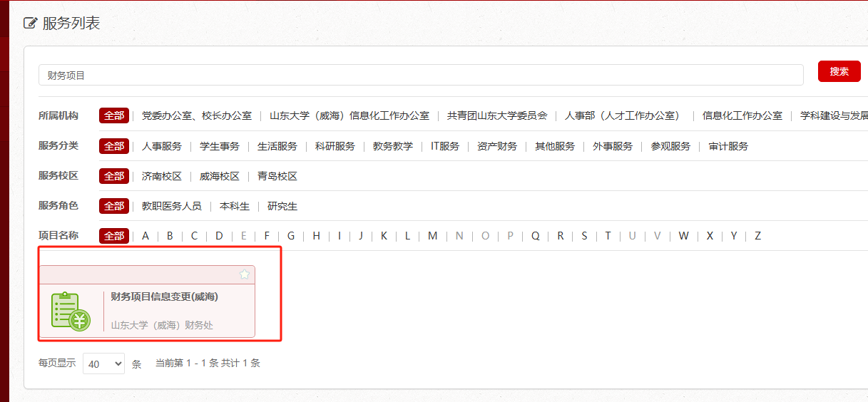Filter project names by letter Q
This screenshot has width=868, height=402.
[536, 236]
